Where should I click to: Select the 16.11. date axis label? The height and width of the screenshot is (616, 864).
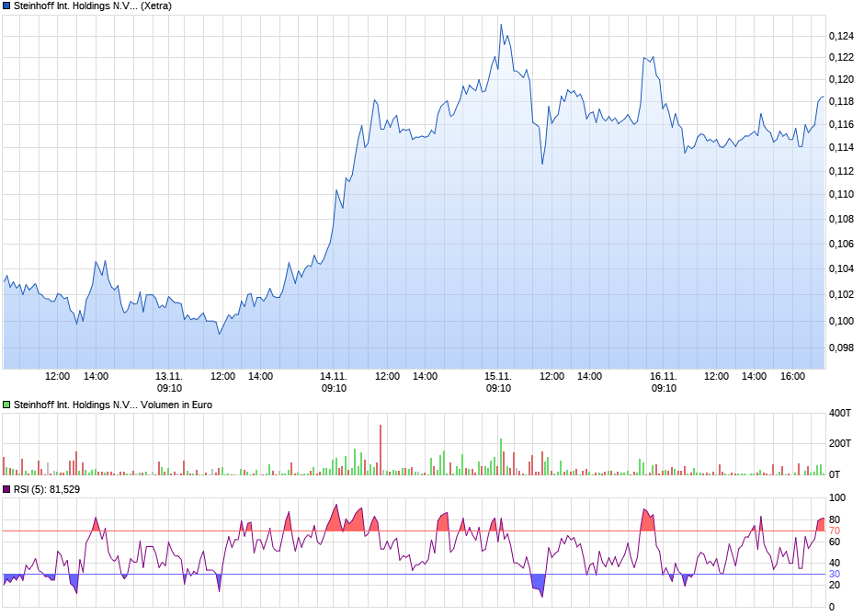click(x=664, y=375)
